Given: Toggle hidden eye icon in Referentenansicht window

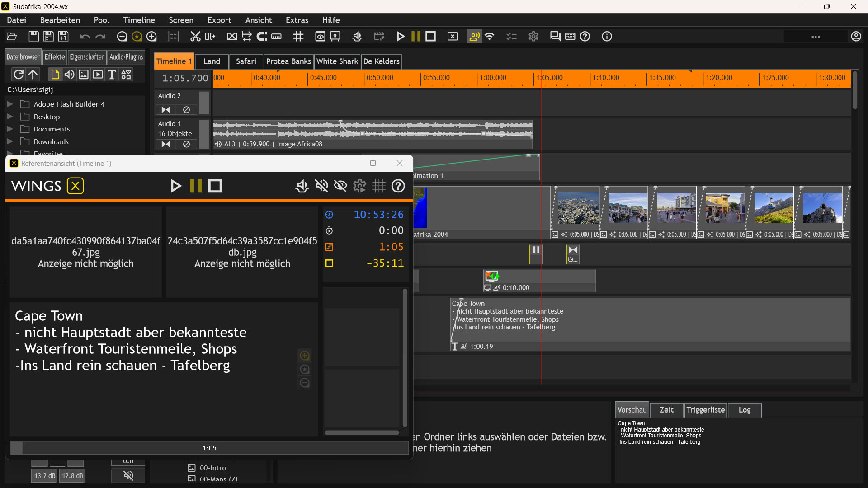Looking at the screenshot, I should (340, 186).
